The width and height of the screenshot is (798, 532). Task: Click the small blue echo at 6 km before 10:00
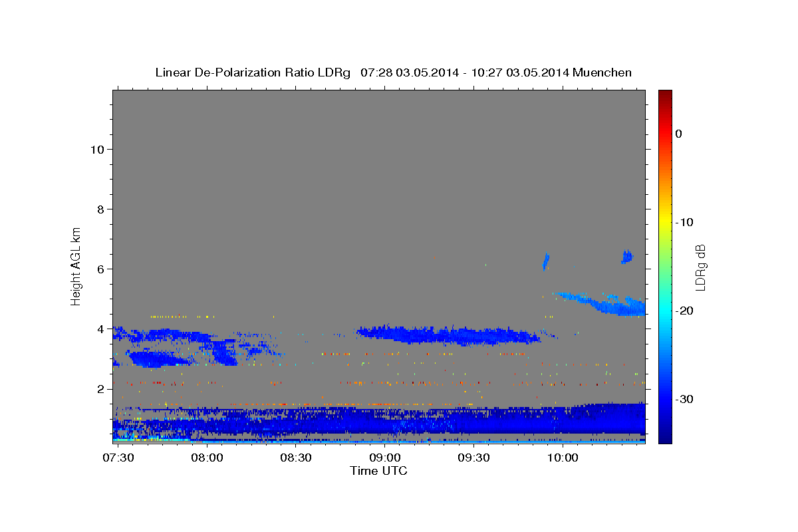coord(546,261)
